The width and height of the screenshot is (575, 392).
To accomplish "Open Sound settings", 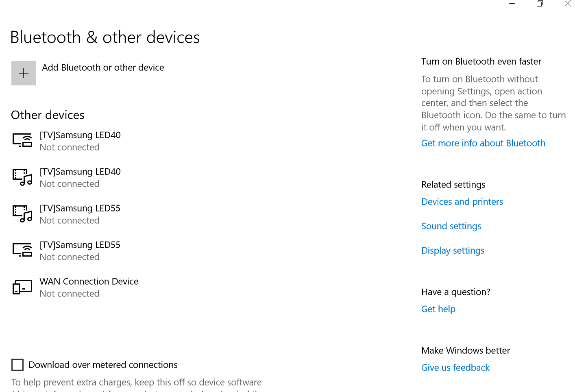I will (x=451, y=226).
